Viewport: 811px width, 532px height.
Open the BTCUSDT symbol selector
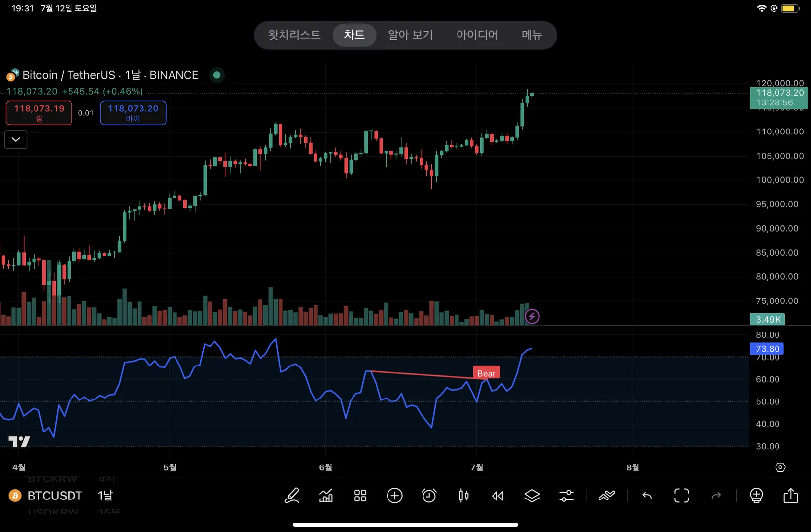[54, 496]
